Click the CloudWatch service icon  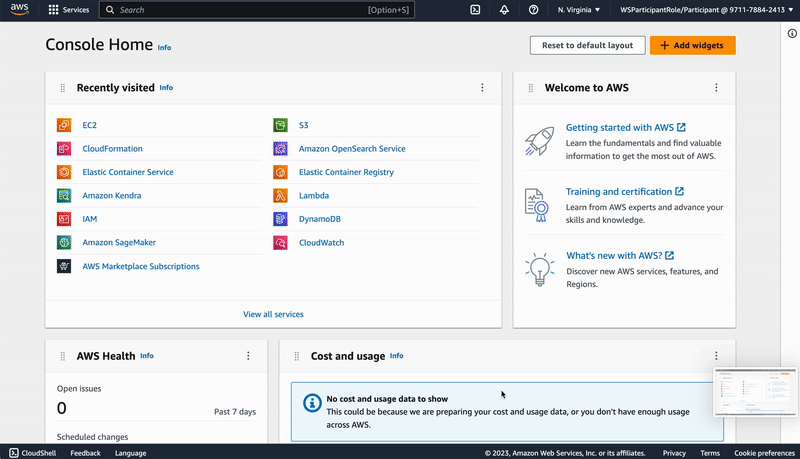tap(280, 242)
